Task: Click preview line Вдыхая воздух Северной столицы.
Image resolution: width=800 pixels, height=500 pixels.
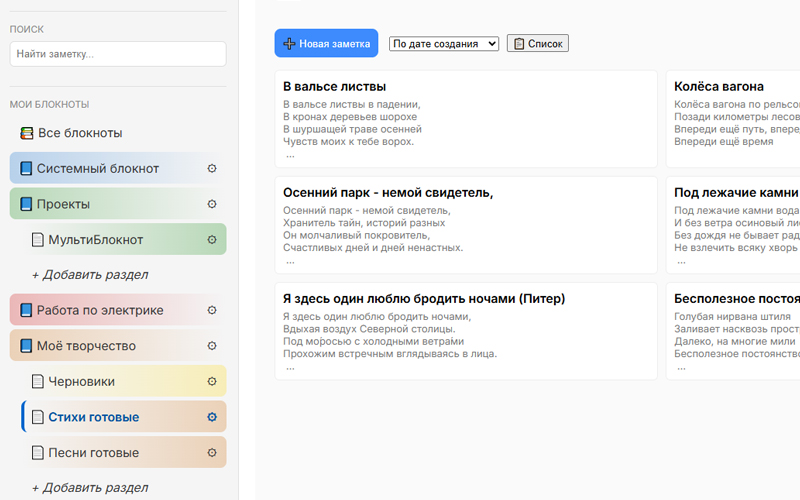Action: pyautogui.click(x=369, y=329)
